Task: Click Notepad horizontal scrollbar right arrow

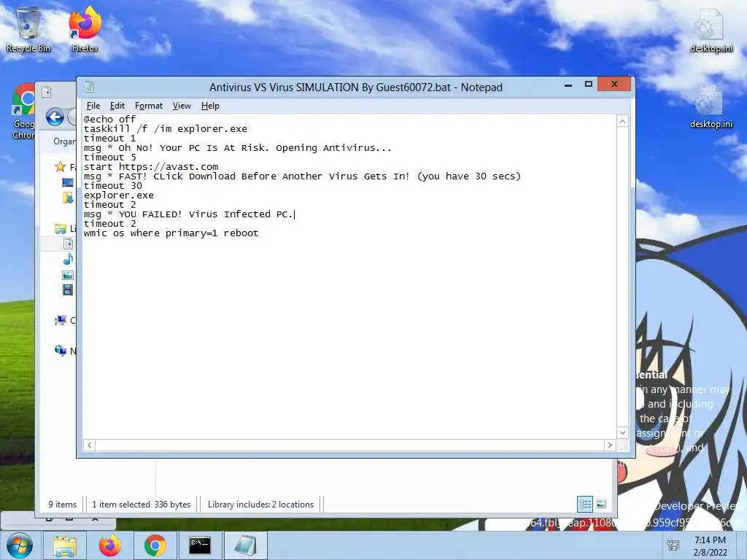Action: [610, 446]
